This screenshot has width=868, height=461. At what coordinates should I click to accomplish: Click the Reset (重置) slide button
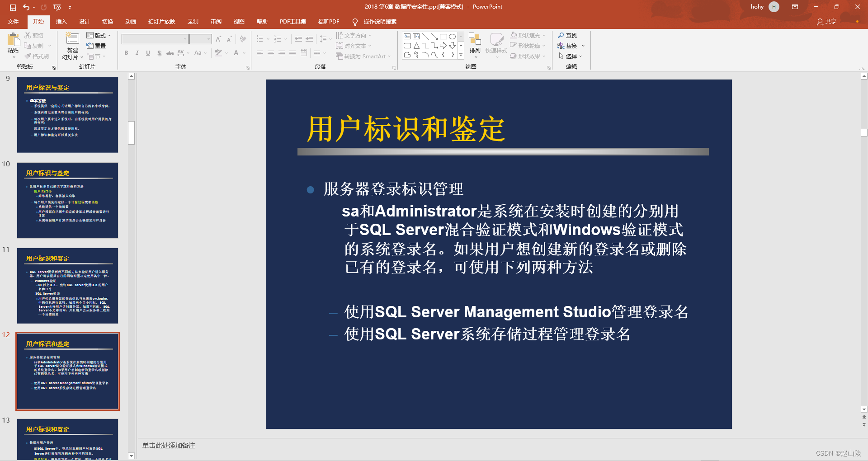(96, 46)
